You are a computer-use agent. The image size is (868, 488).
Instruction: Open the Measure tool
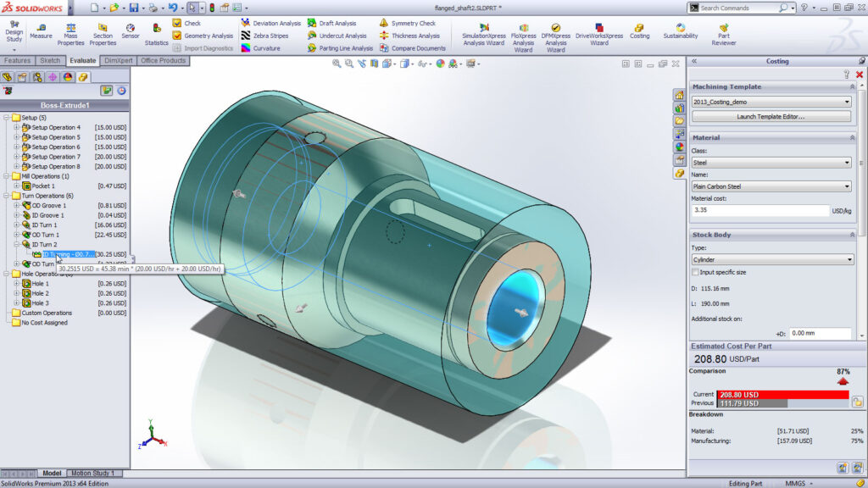pos(40,31)
